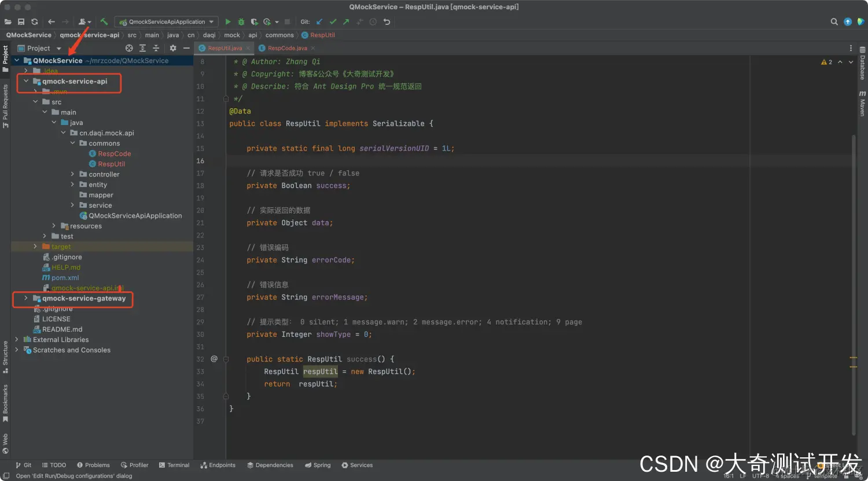Show Git history clock icon
The image size is (868, 481).
click(x=373, y=22)
